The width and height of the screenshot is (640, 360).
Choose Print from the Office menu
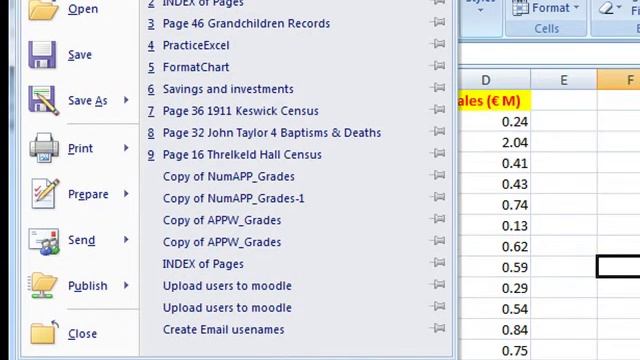coord(80,148)
